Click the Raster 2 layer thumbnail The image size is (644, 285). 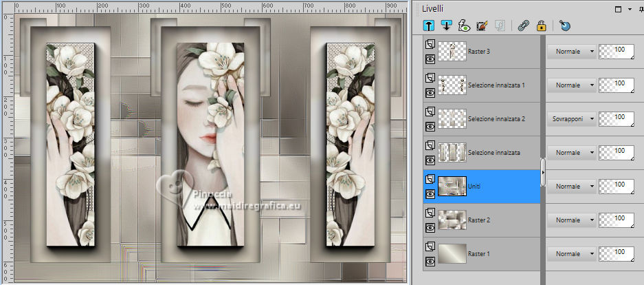[x=452, y=220]
